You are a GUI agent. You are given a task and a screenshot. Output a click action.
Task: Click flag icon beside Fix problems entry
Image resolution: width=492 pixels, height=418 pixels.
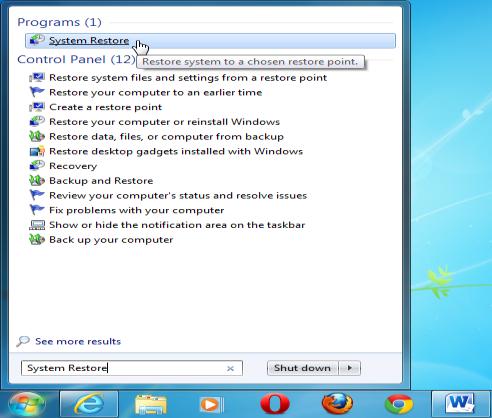coord(37,210)
